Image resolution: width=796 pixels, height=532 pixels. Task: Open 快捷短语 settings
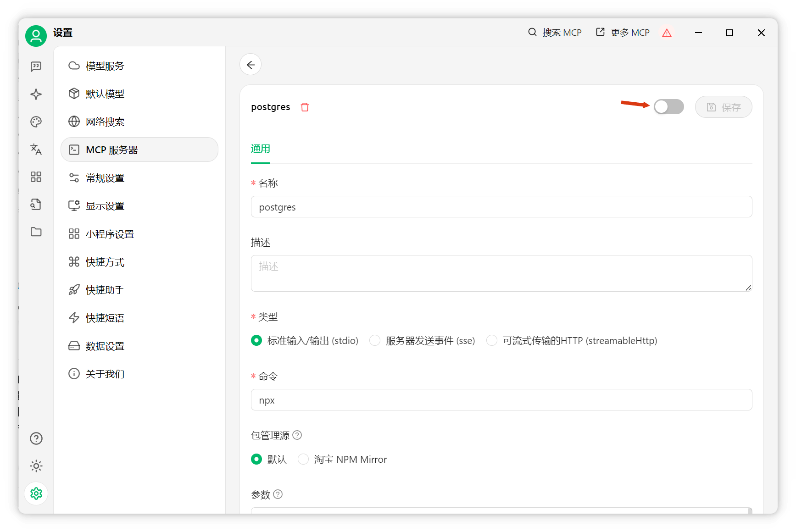[139, 318]
